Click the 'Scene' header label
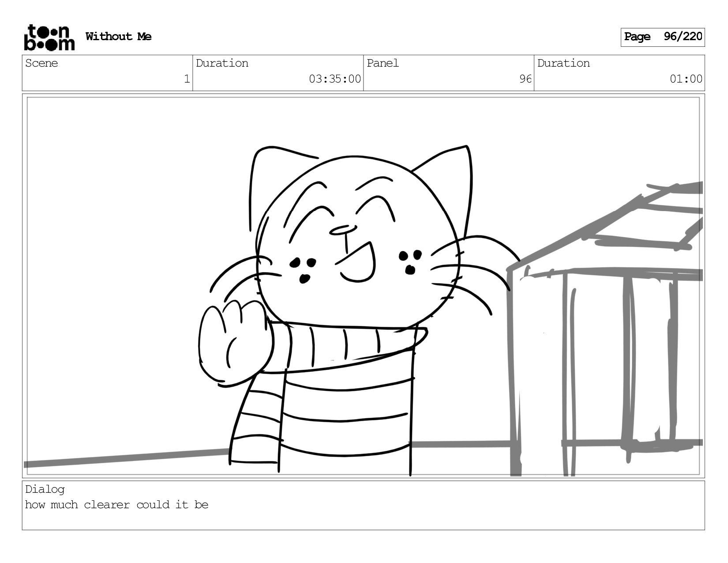The height and width of the screenshot is (563, 728). pyautogui.click(x=41, y=63)
